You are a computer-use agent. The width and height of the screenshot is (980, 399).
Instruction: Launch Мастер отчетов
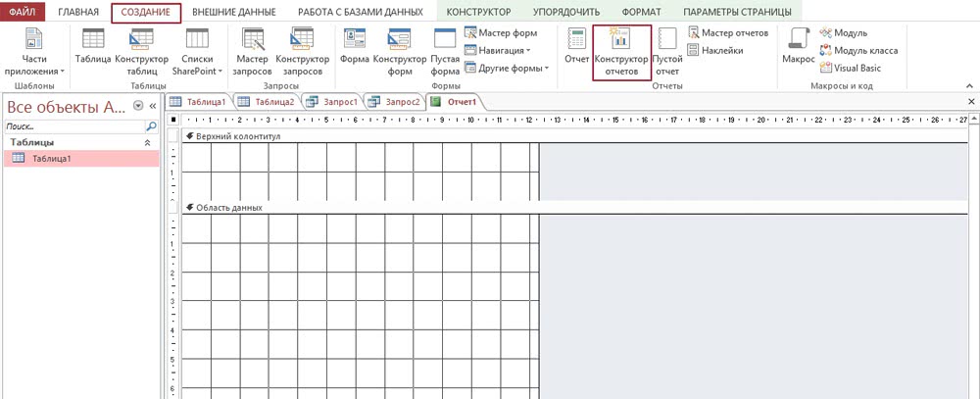pos(726,33)
